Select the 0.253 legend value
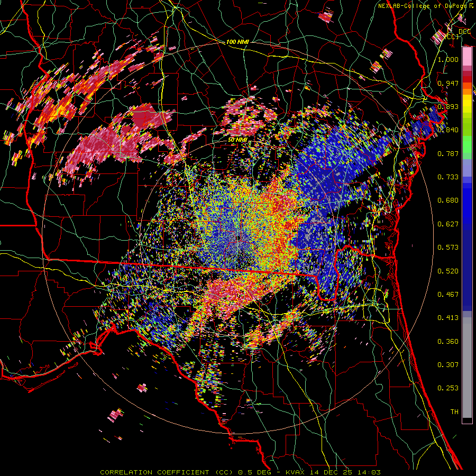Screen dimensions: 476x476 pyautogui.click(x=448, y=388)
